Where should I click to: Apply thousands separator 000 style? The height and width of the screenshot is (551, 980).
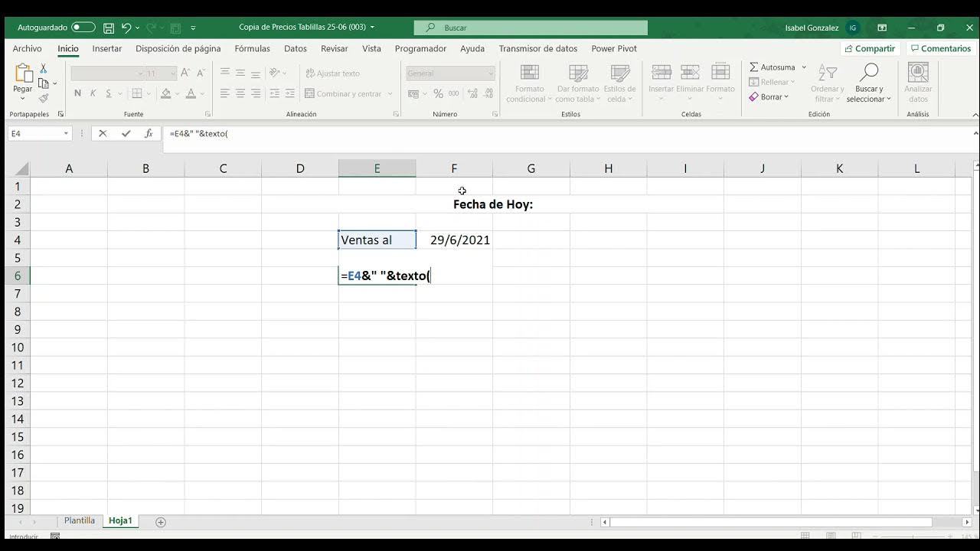click(x=454, y=93)
